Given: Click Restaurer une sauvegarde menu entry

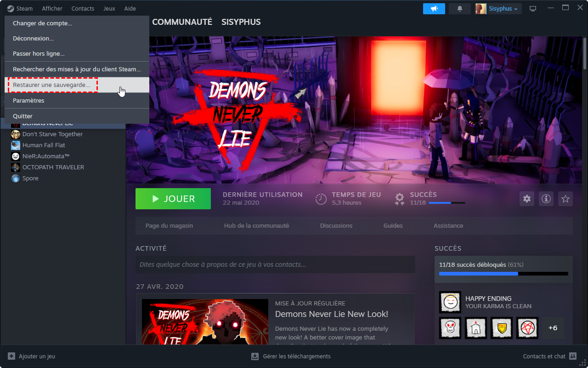Looking at the screenshot, I should 77,85.
